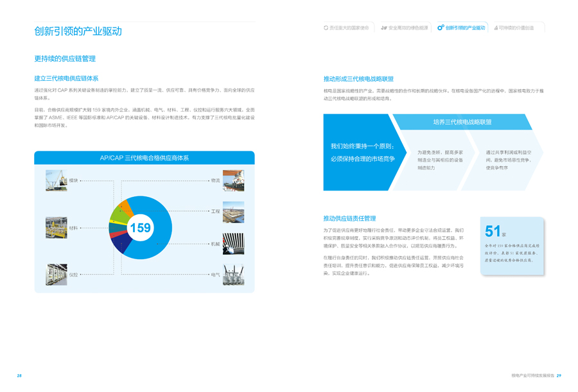Click the 建立三代核电供应链体系 section heading
This screenshot has height=392, width=578.
tap(66, 78)
